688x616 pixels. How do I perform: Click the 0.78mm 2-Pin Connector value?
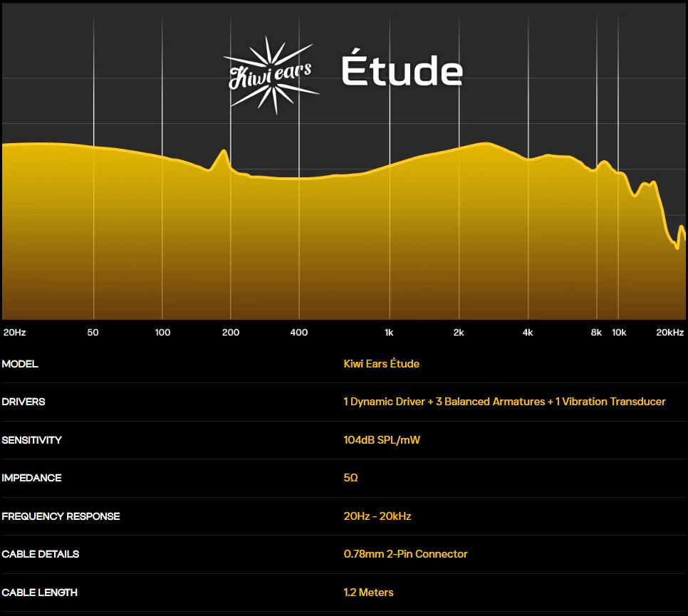(x=405, y=554)
